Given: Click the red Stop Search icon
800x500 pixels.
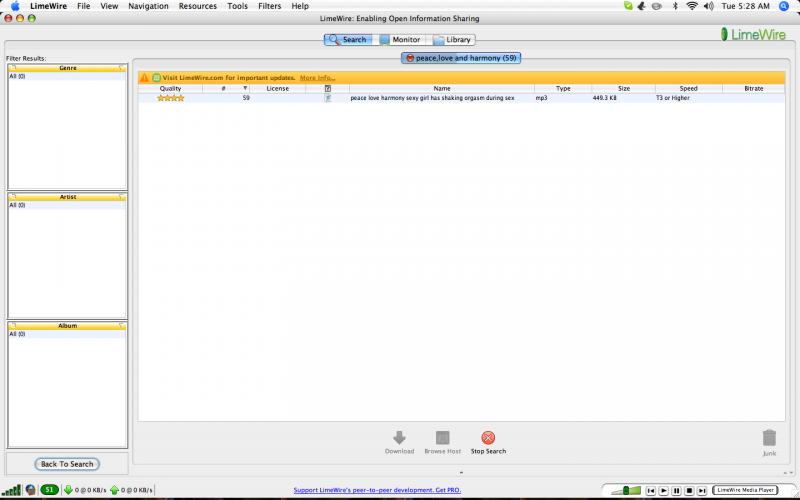Looking at the screenshot, I should 488,438.
